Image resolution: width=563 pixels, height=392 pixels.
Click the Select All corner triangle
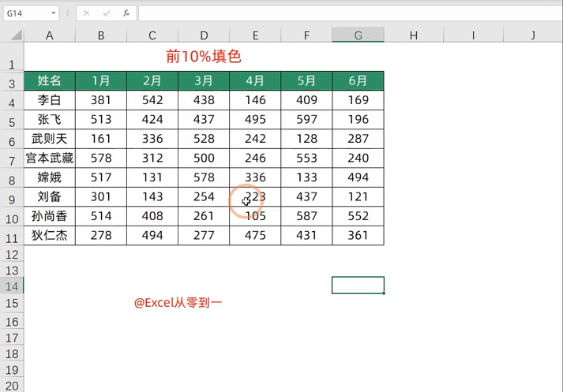pos(16,35)
